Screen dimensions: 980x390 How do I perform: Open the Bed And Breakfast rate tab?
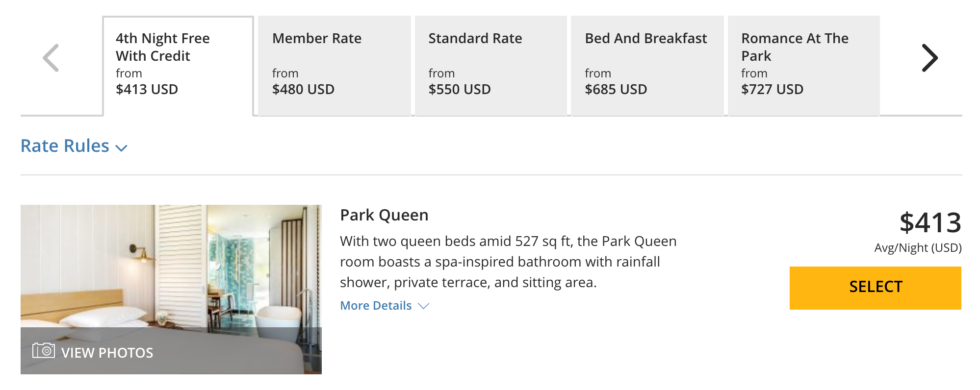coord(647,65)
